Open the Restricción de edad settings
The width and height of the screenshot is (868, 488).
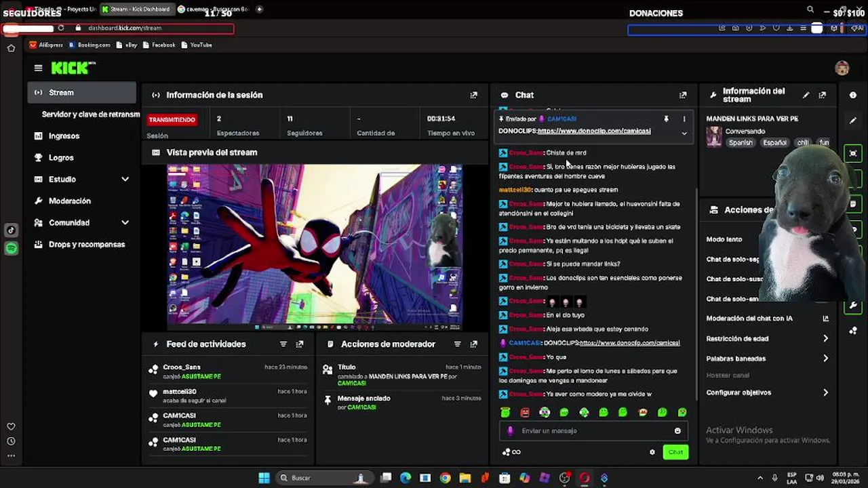pyautogui.click(x=767, y=338)
